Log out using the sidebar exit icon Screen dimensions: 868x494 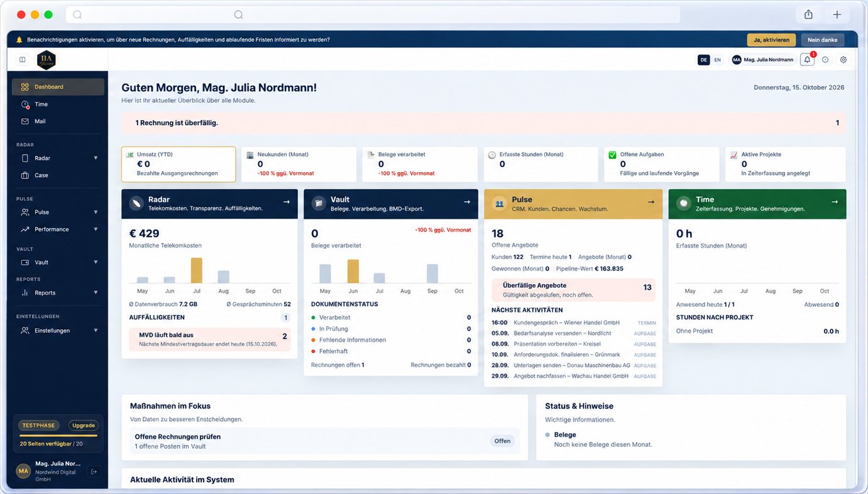94,471
